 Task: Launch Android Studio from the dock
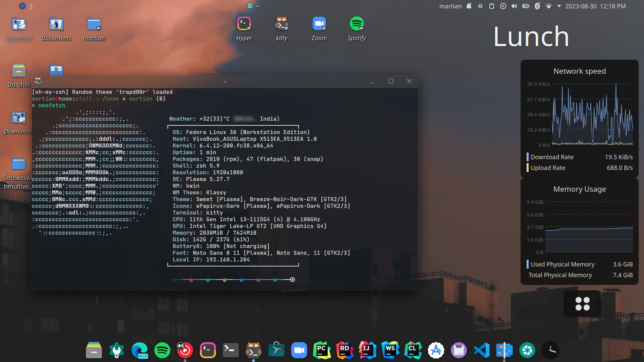436,350
